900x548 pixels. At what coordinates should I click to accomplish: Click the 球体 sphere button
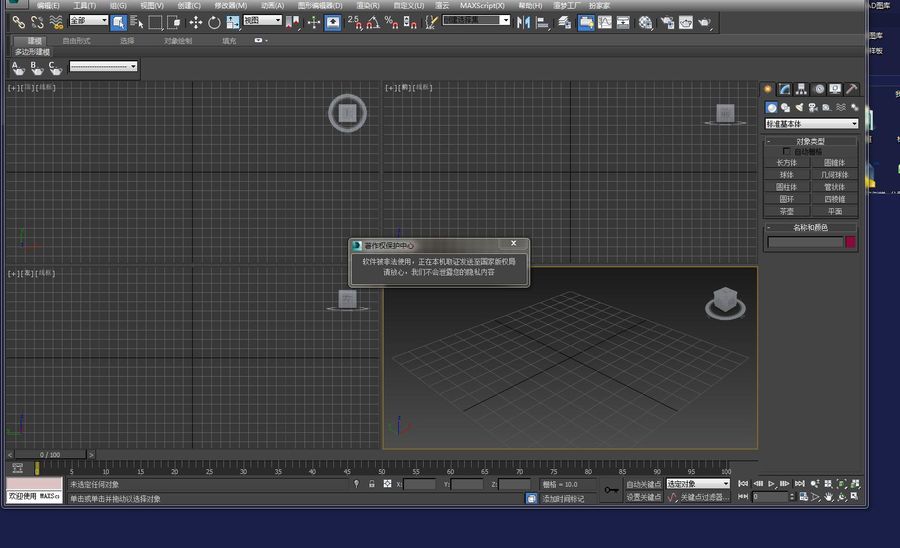(x=787, y=174)
